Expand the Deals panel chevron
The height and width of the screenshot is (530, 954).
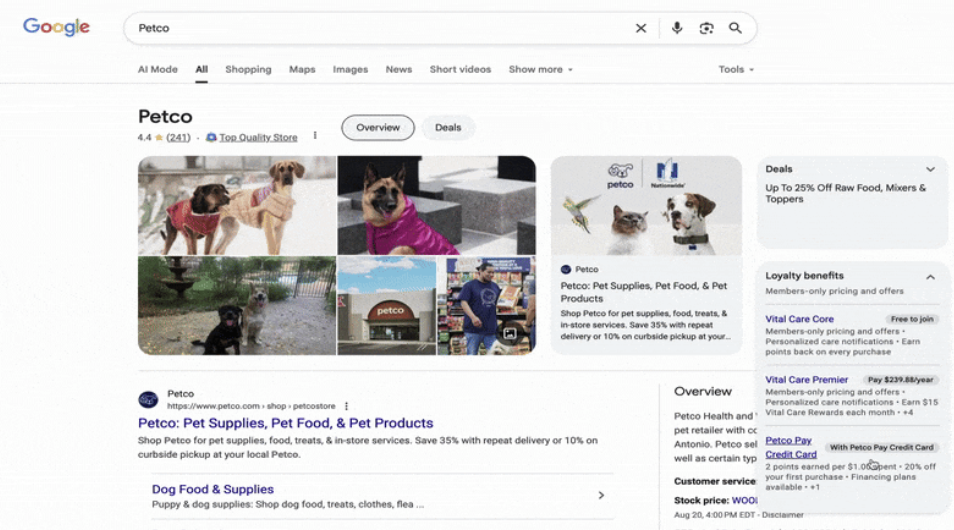pyautogui.click(x=930, y=170)
